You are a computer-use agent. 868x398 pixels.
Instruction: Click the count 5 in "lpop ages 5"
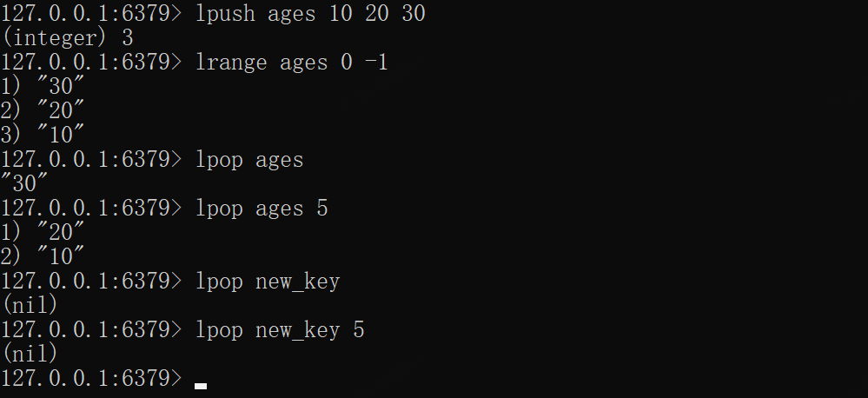(321, 209)
